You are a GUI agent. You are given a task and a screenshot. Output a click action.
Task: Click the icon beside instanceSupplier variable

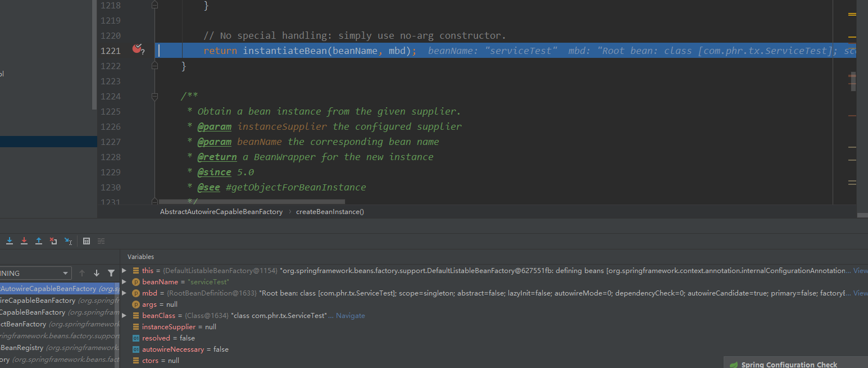click(135, 327)
